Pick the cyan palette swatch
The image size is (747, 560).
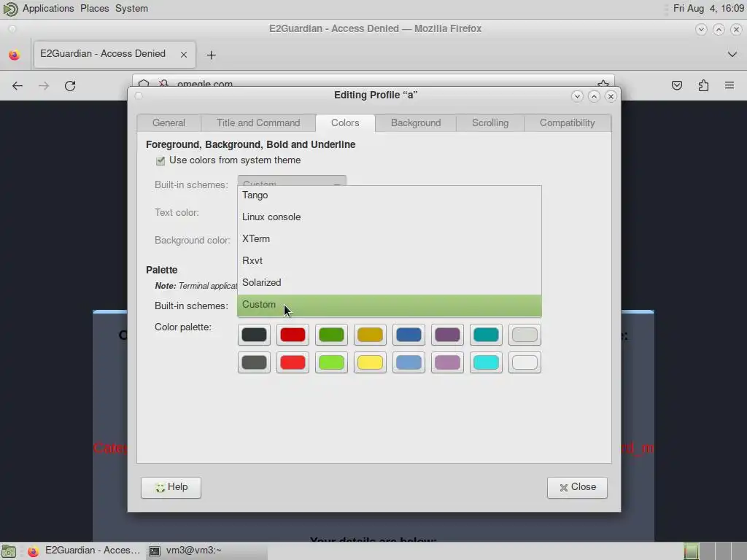pyautogui.click(x=485, y=362)
